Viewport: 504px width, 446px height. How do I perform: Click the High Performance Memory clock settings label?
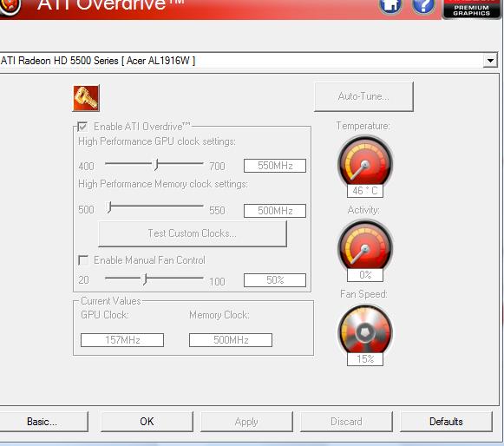pos(163,184)
